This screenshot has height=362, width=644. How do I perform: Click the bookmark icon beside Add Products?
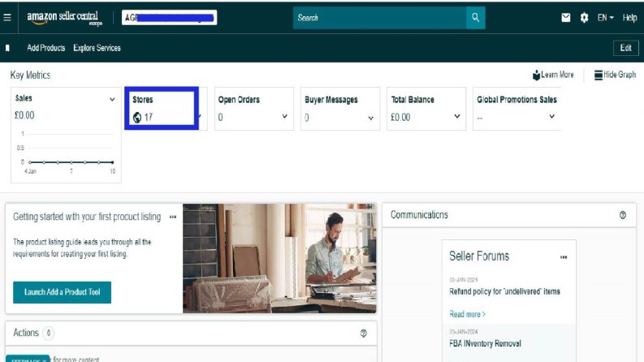pyautogui.click(x=7, y=48)
